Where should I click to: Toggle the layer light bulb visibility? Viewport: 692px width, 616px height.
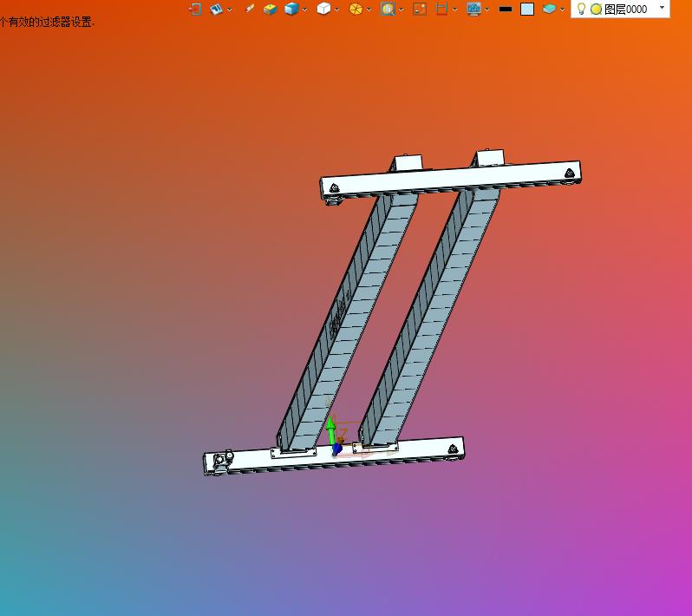point(581,9)
